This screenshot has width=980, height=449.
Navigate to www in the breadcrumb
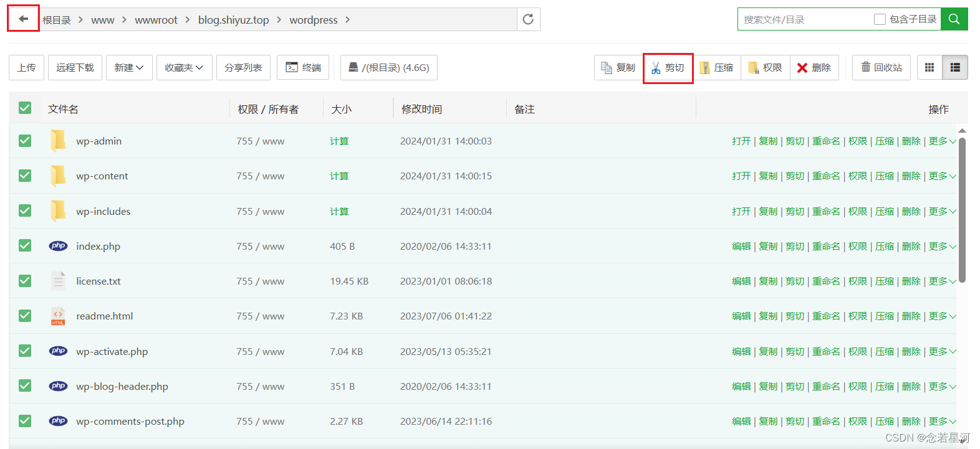(x=103, y=20)
